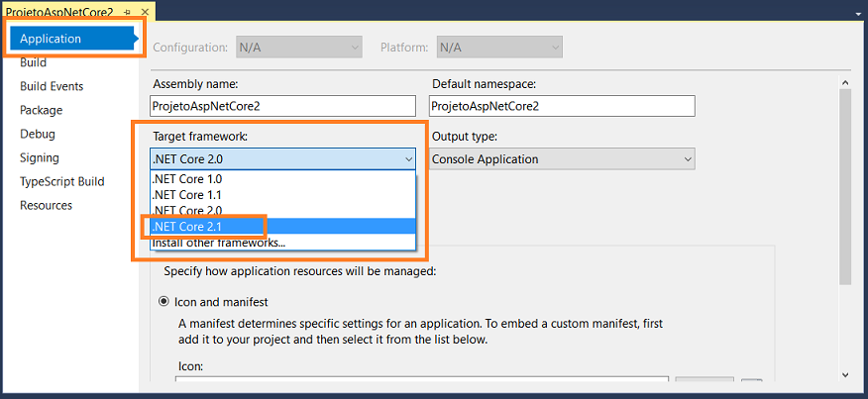Click the scrollbar down arrow
Viewport: 868px width, 399px height.
tap(845, 374)
